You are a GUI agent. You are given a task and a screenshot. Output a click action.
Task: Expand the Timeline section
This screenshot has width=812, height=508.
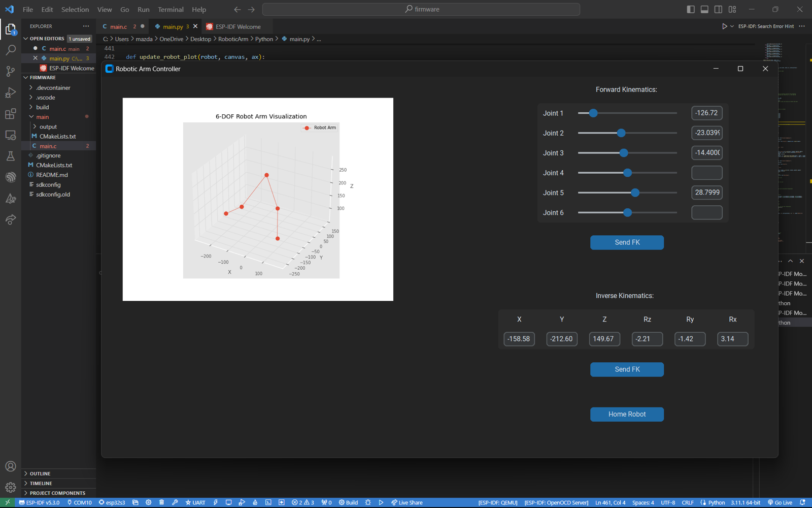(41, 483)
